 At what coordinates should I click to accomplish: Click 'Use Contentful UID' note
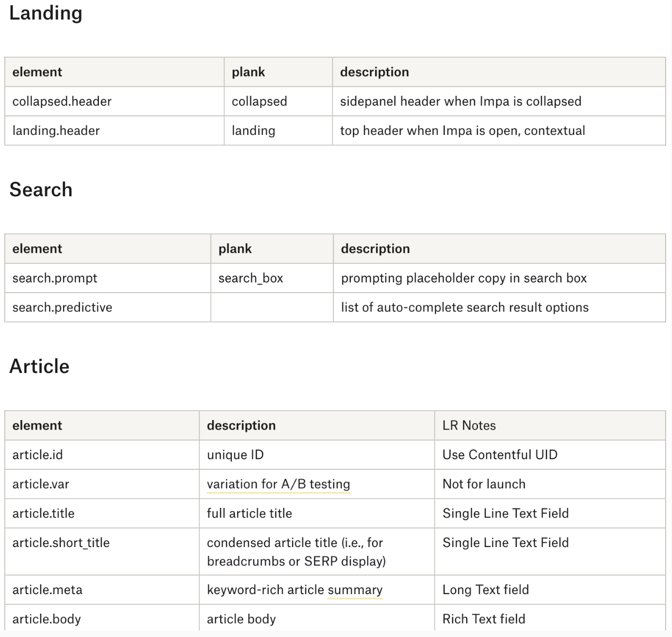pos(500,455)
